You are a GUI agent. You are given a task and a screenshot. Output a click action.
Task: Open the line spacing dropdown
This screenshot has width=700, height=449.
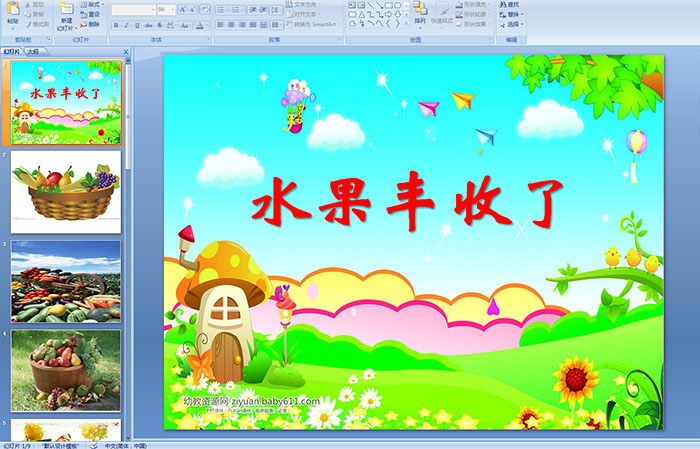[277, 10]
